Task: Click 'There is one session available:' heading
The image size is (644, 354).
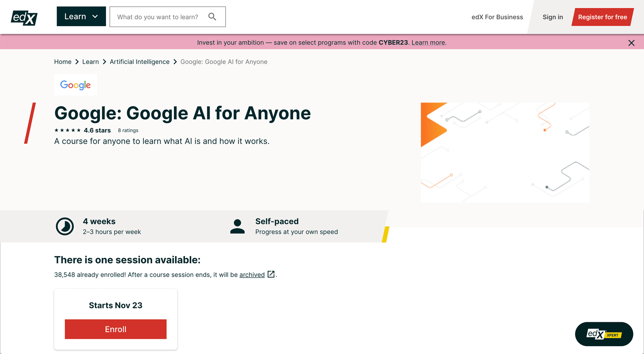Action: tap(127, 260)
